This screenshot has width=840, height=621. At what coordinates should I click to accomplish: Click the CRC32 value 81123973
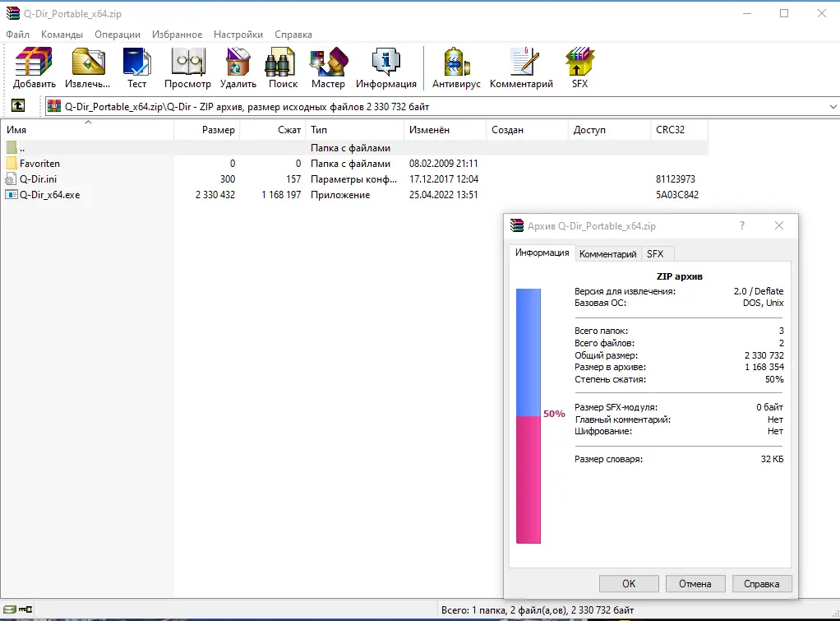pyautogui.click(x=676, y=179)
